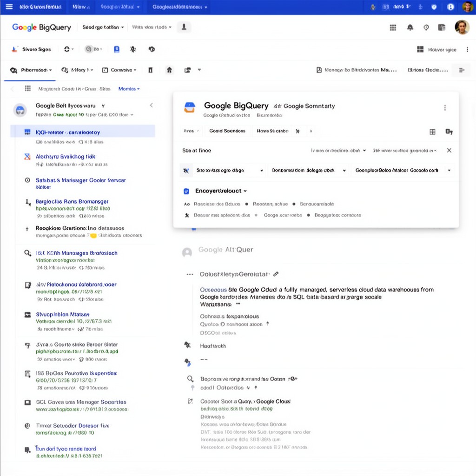
Task: Click the three-dots icon left of "OolochlletypGerelatat"
Action: (190, 274)
